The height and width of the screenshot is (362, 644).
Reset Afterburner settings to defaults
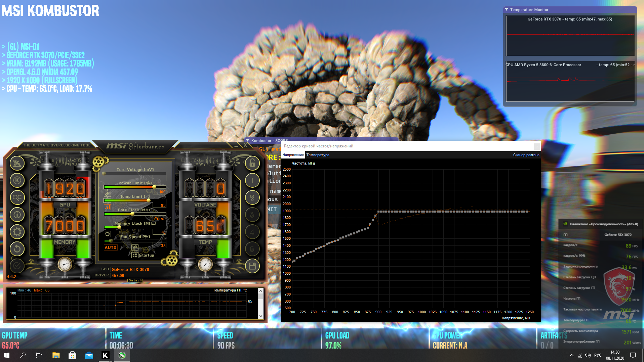17,249
